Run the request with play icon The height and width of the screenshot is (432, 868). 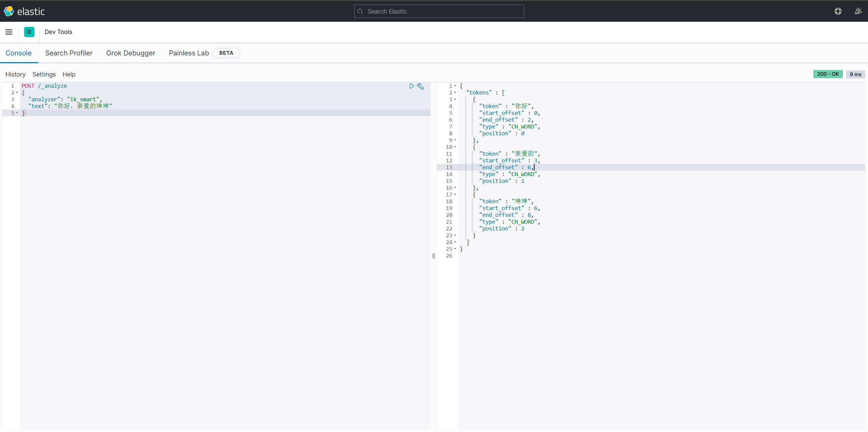point(412,86)
